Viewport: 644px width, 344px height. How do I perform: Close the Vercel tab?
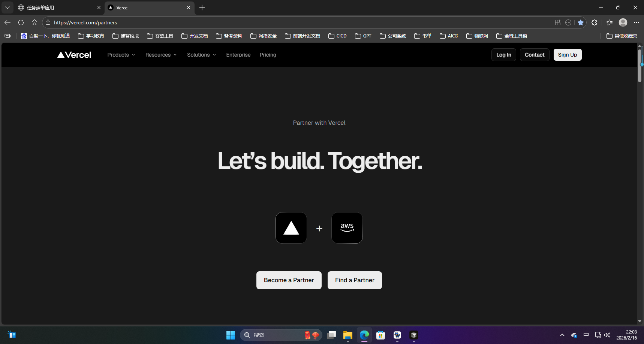tap(189, 7)
